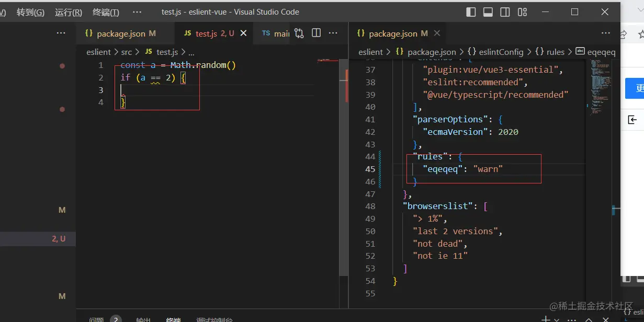Open the customize layout icon
644x322 pixels.
[522, 12]
